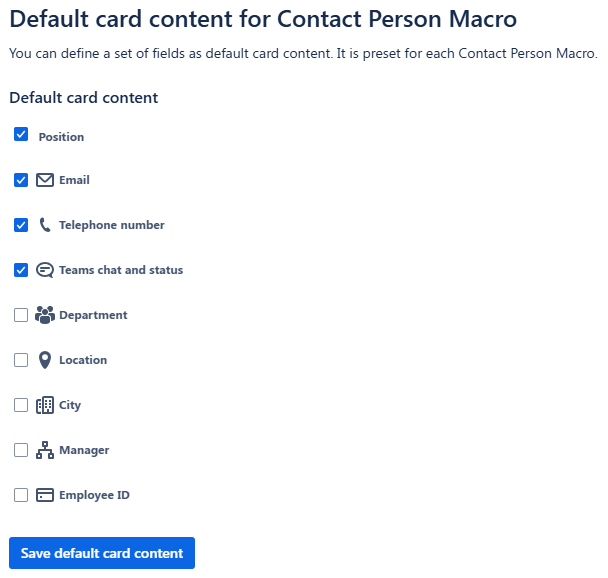This screenshot has height=578, width=608.
Task: Click the City building icon
Action: [x=44, y=405]
